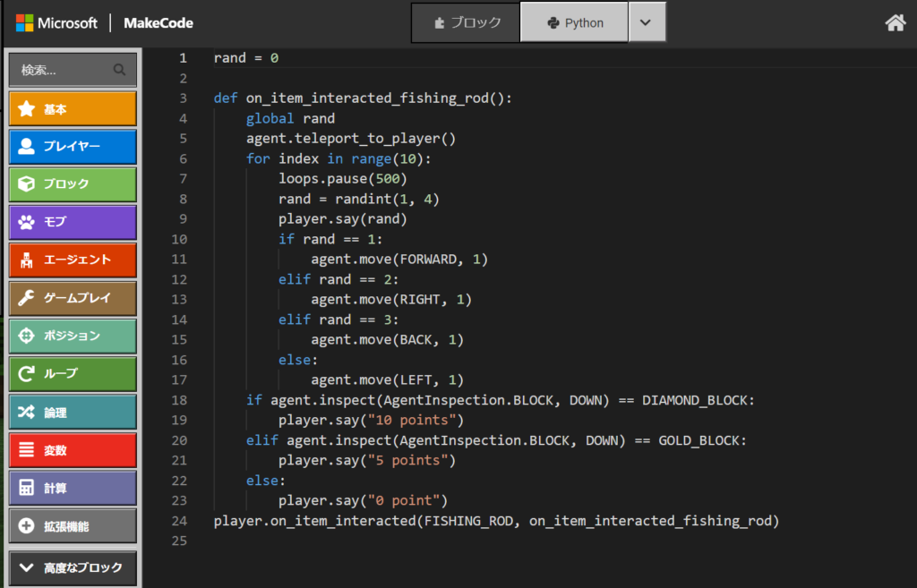Viewport: 917px width, 588px height.
Task: Open the 変数 category
Action: [x=73, y=450]
